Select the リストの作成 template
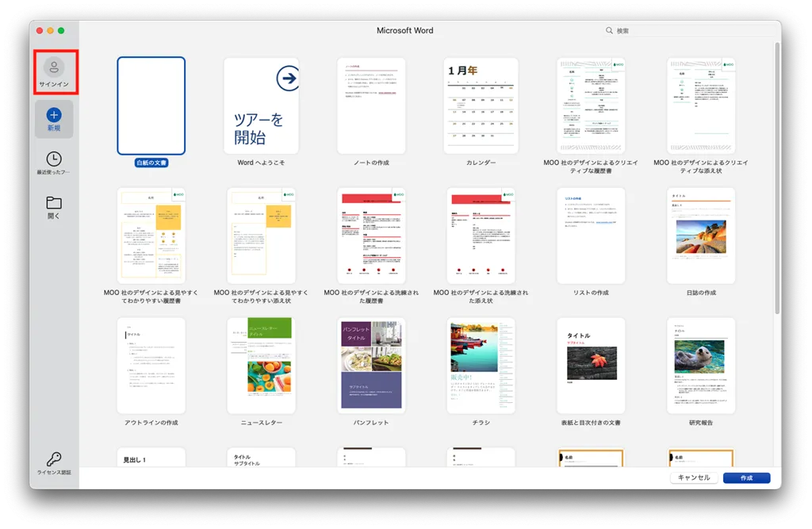The height and width of the screenshot is (529, 812). pyautogui.click(x=591, y=236)
